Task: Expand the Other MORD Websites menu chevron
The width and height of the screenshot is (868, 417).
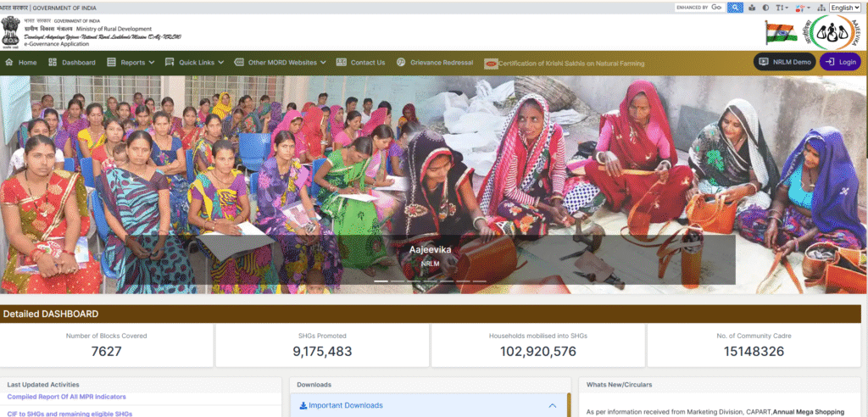Action: (x=323, y=63)
